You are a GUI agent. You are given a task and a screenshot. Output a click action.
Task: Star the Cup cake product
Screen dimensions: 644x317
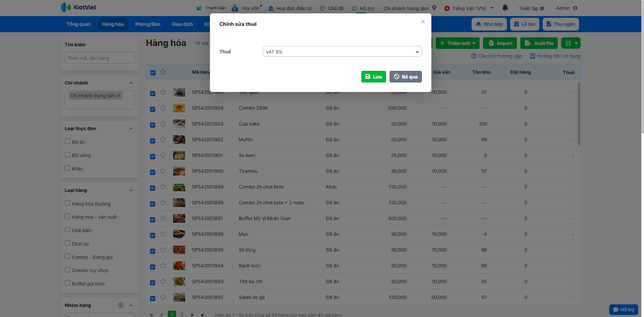[x=163, y=124]
